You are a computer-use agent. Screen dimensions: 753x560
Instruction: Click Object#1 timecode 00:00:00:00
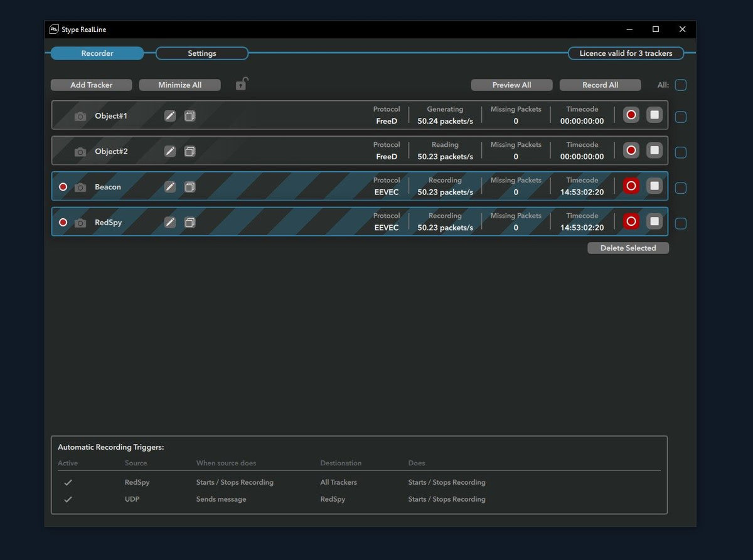tap(582, 121)
